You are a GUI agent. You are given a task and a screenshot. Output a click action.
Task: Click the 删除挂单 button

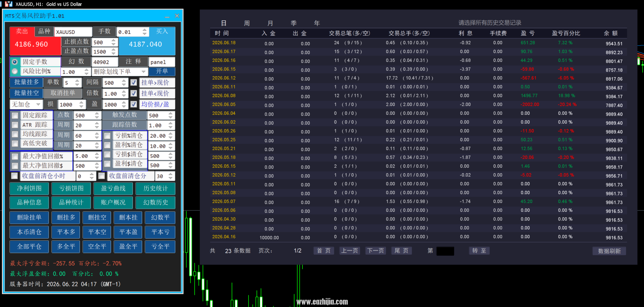pos(29,218)
